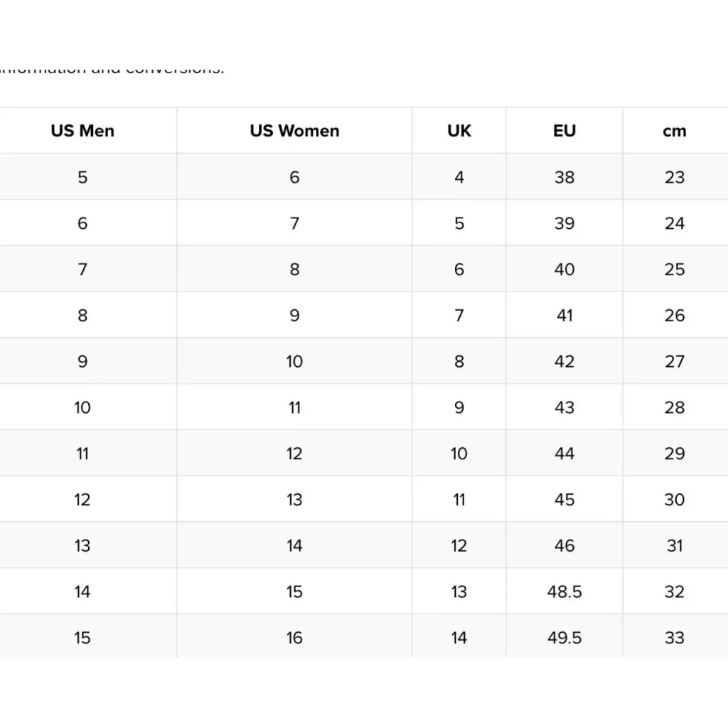The width and height of the screenshot is (728, 728).
Task: Select the EU 49.5 cell
Action: (x=564, y=638)
